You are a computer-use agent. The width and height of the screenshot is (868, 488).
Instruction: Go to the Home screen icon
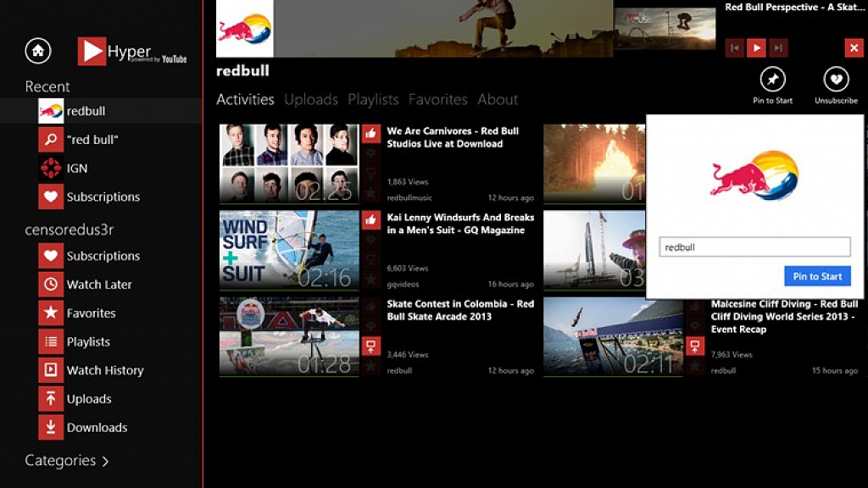[x=38, y=51]
